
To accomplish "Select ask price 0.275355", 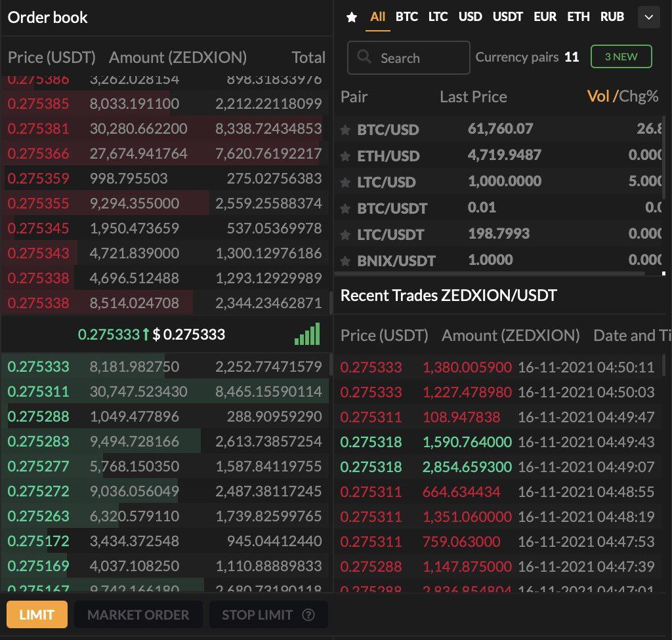I will pyautogui.click(x=38, y=203).
